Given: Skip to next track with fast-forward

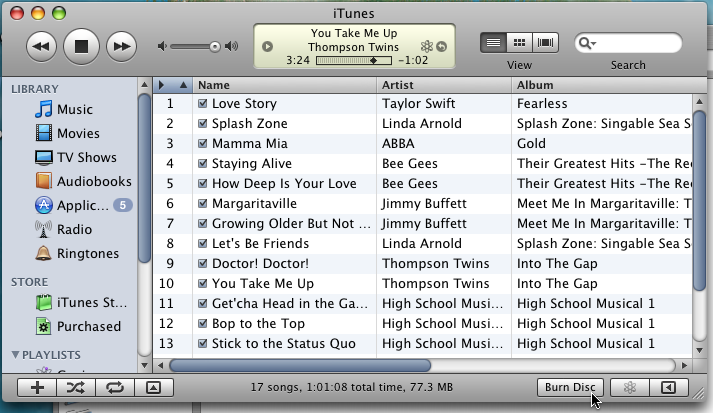Looking at the screenshot, I should click(x=121, y=46).
